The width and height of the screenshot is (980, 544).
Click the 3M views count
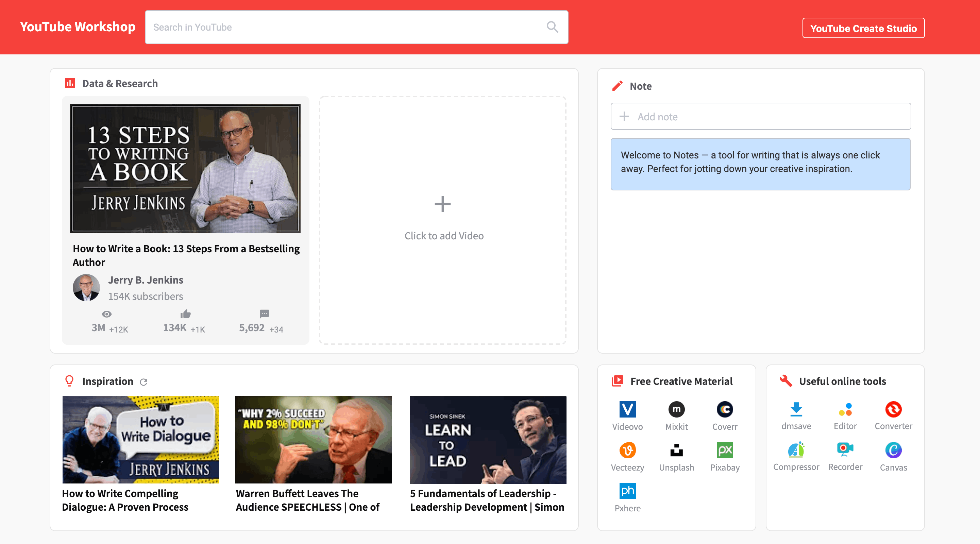pos(99,327)
